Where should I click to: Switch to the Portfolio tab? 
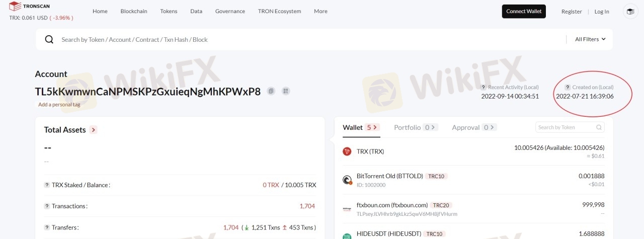coord(416,127)
